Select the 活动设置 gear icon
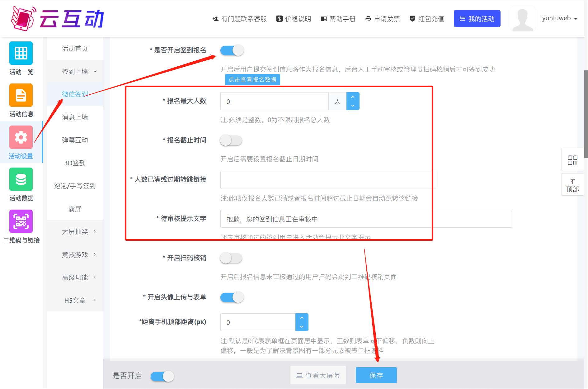Screen dimensions: 588x389 tap(21, 137)
